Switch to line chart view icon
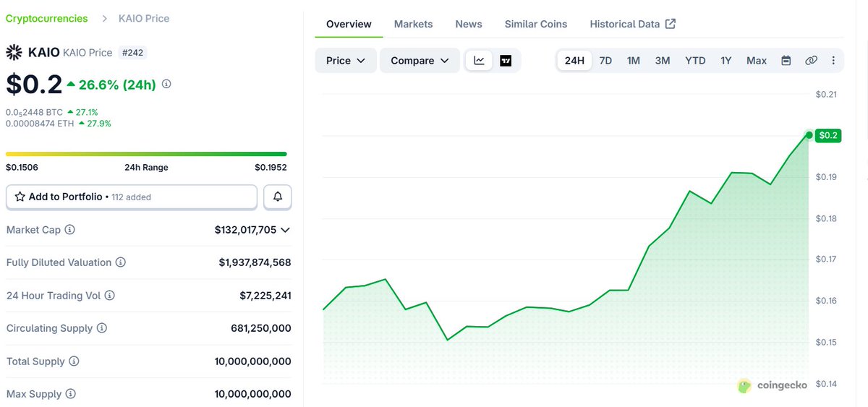Image resolution: width=868 pixels, height=407 pixels. click(479, 61)
